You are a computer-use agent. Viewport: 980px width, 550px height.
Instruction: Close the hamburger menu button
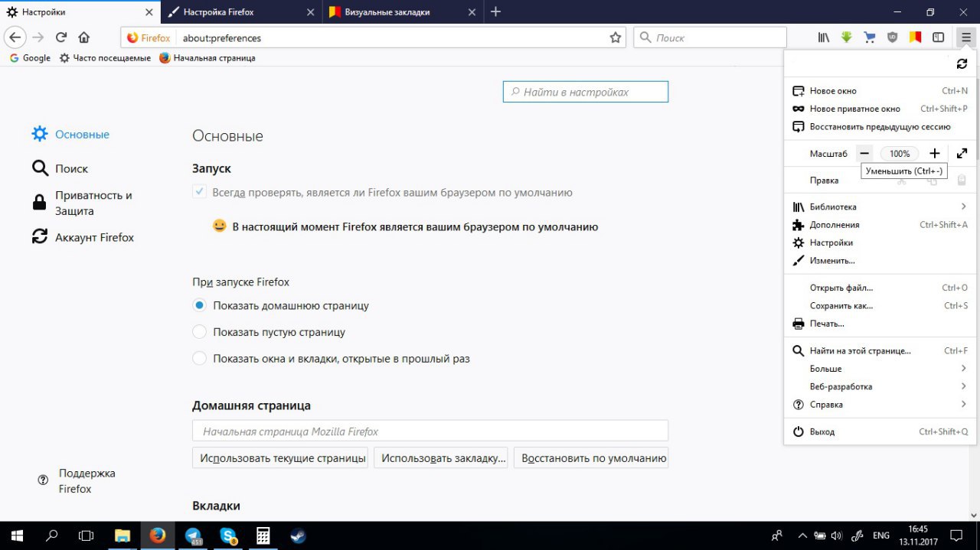click(x=965, y=37)
